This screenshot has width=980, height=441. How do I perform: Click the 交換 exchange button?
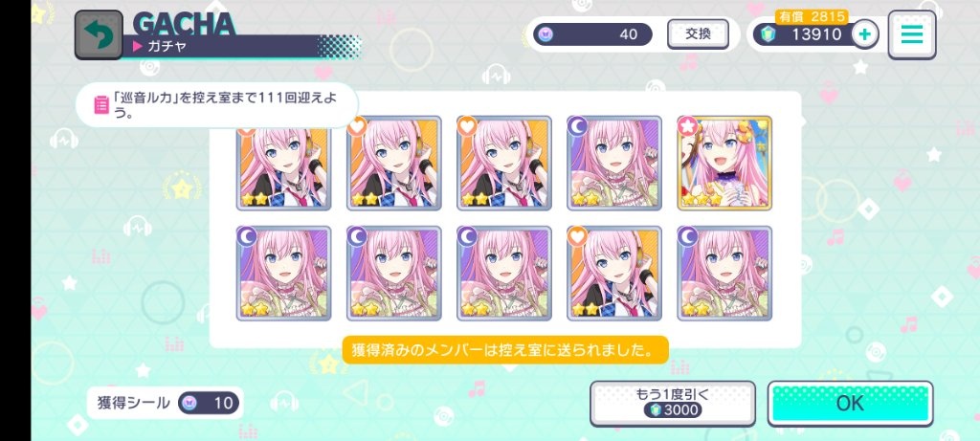click(698, 33)
